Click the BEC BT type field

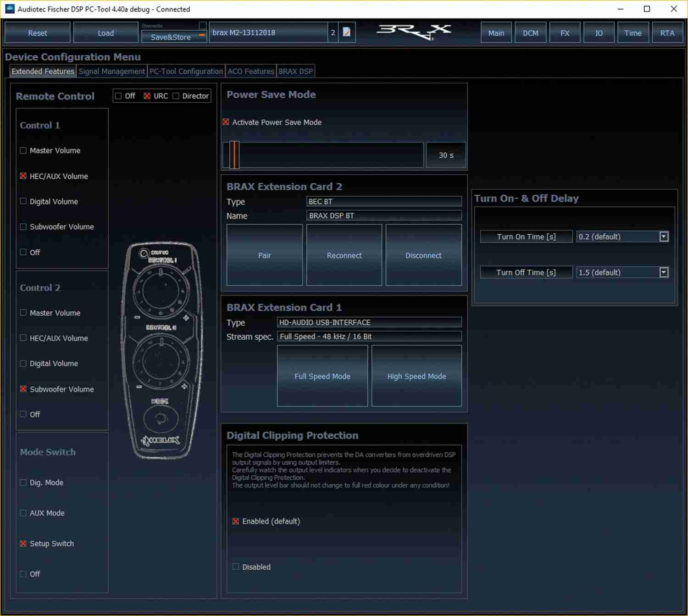click(384, 201)
